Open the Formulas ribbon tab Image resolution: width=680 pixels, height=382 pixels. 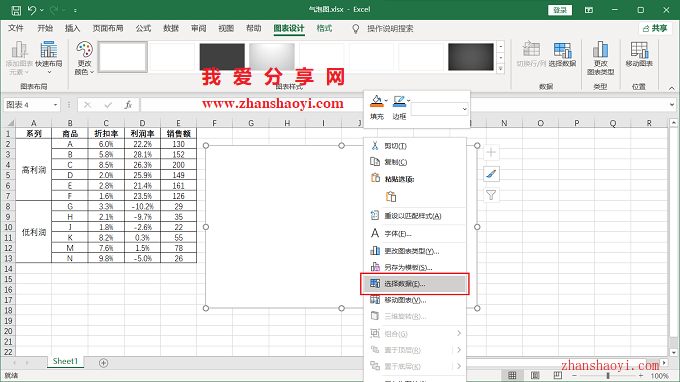pos(143,29)
